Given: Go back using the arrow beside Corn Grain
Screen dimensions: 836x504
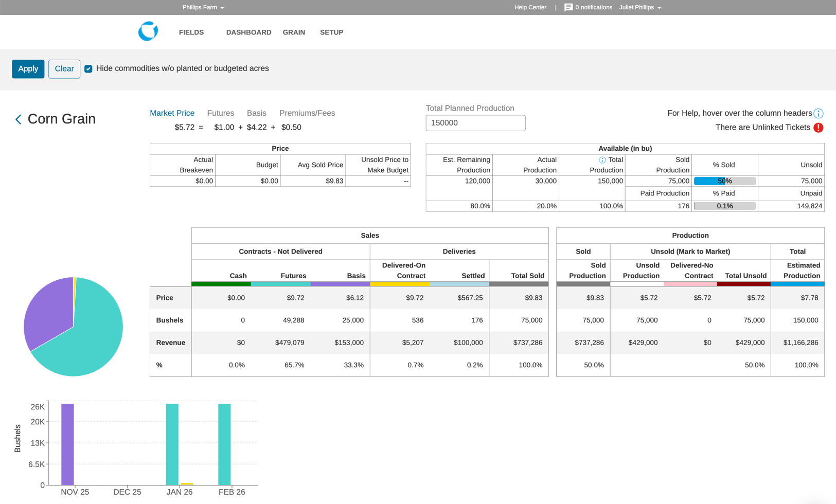Looking at the screenshot, I should (19, 119).
